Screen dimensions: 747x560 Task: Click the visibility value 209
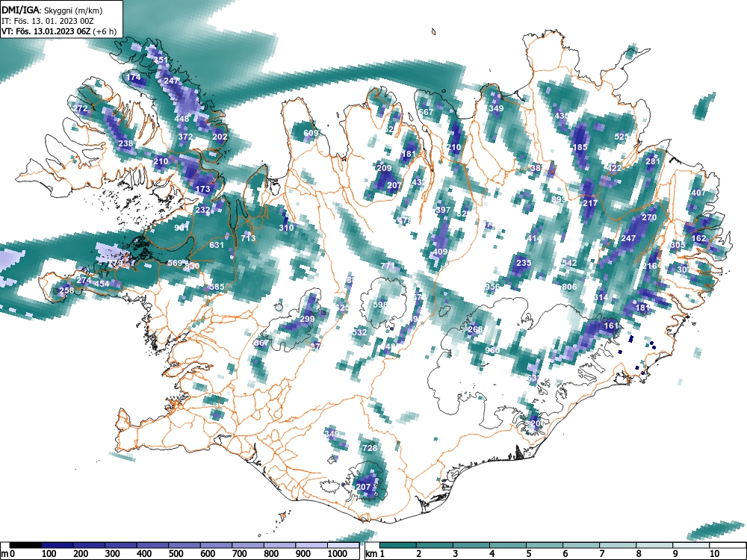[384, 168]
